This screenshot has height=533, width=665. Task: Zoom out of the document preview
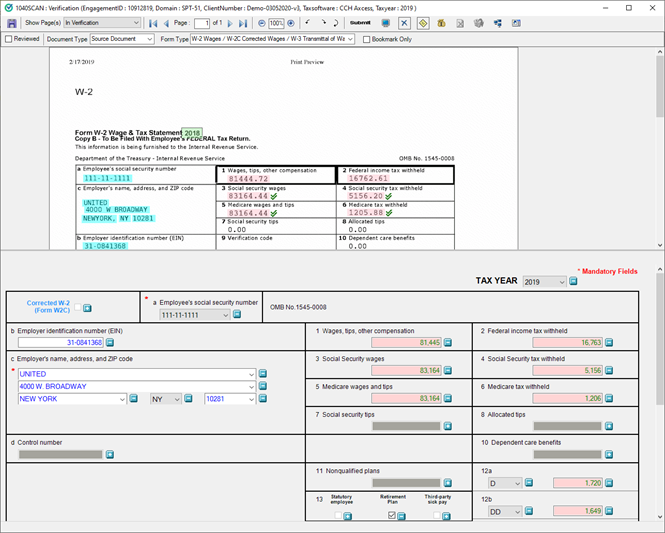click(262, 22)
